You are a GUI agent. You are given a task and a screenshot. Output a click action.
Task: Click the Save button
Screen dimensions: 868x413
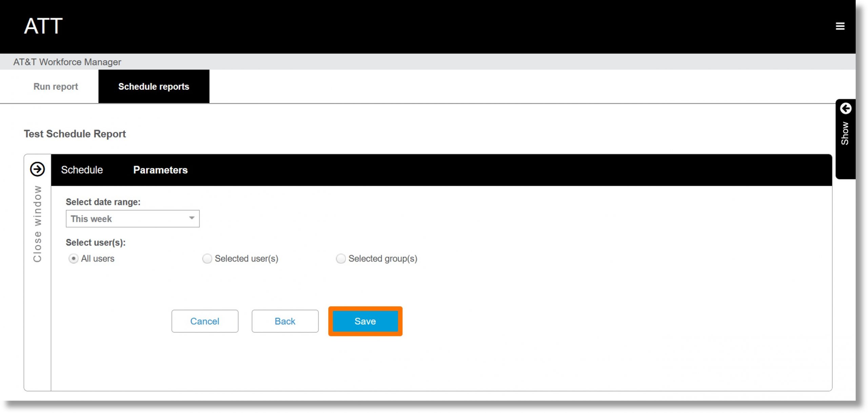coord(366,321)
